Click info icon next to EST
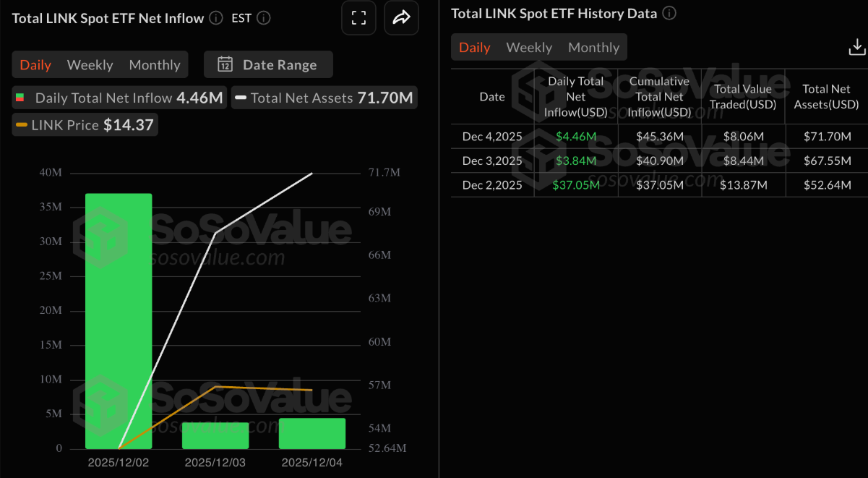 pyautogui.click(x=264, y=18)
